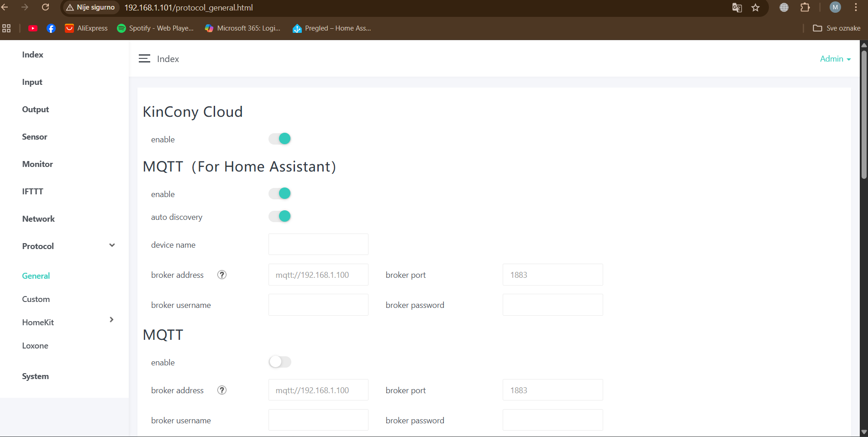Viewport: 868px width, 437px height.
Task: Turn off MQTT auto discovery toggle
Action: pyautogui.click(x=280, y=216)
